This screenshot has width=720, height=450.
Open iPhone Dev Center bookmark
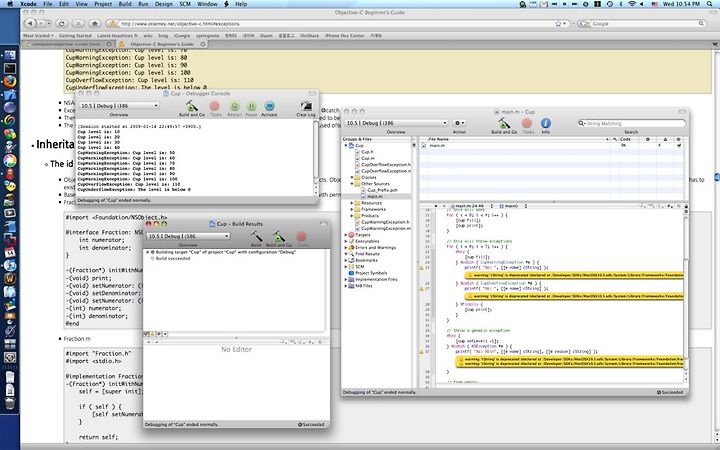tap(344, 35)
